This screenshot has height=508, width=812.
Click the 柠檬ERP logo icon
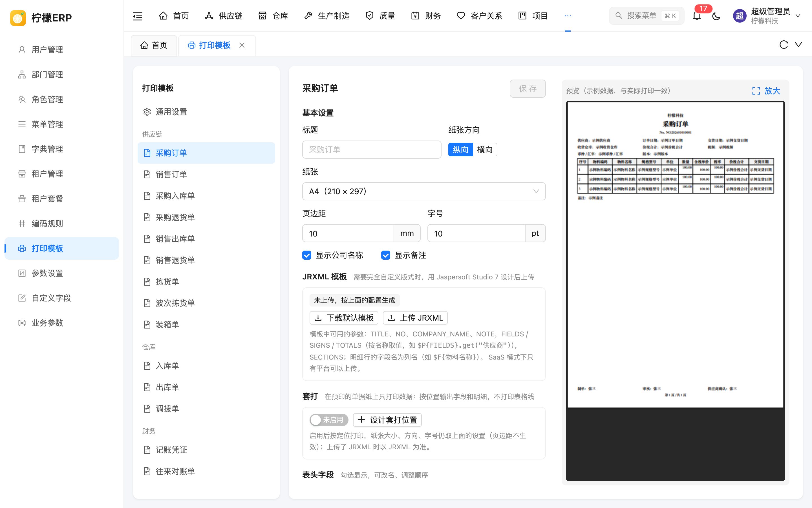(x=18, y=18)
